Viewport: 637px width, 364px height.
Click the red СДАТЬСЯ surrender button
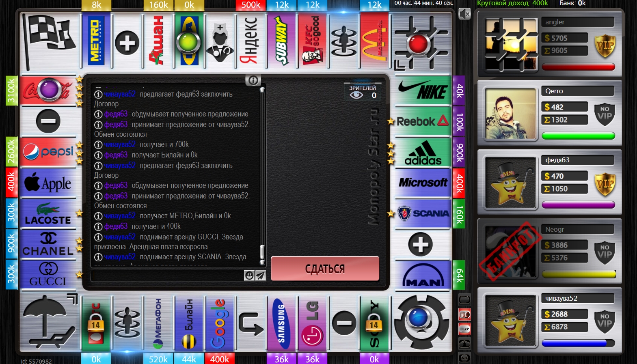325,269
